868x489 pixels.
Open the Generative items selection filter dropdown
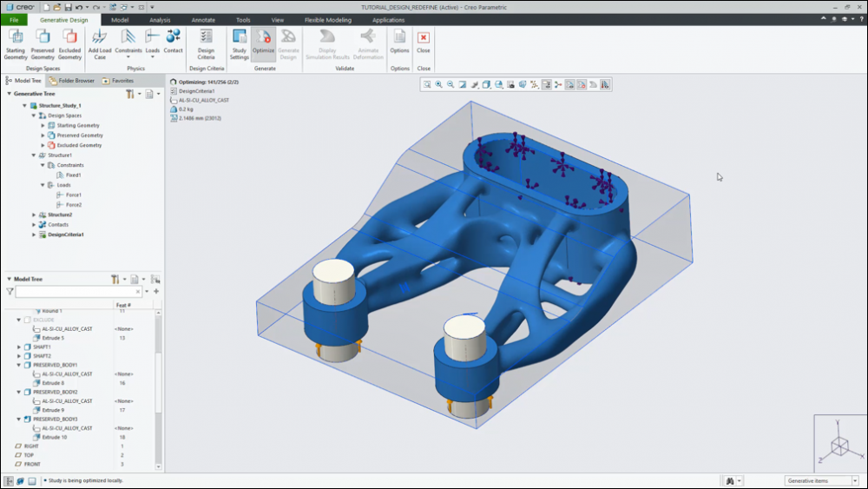click(x=821, y=480)
